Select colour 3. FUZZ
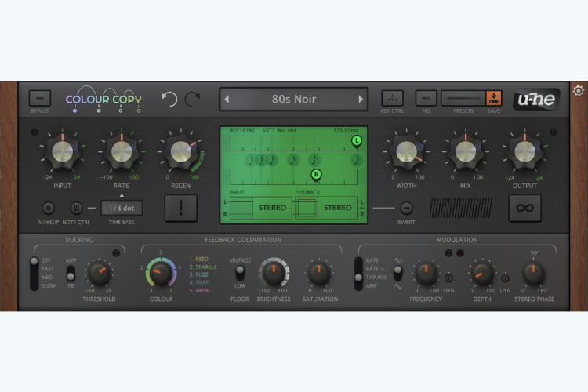This screenshot has width=588, height=392. click(x=199, y=274)
